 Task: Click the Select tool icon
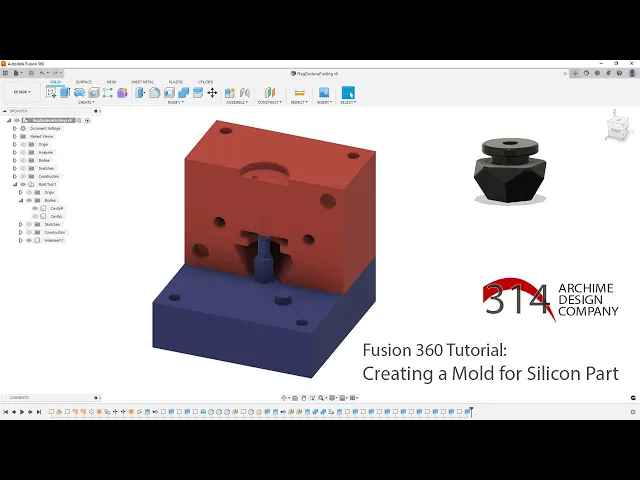click(348, 92)
